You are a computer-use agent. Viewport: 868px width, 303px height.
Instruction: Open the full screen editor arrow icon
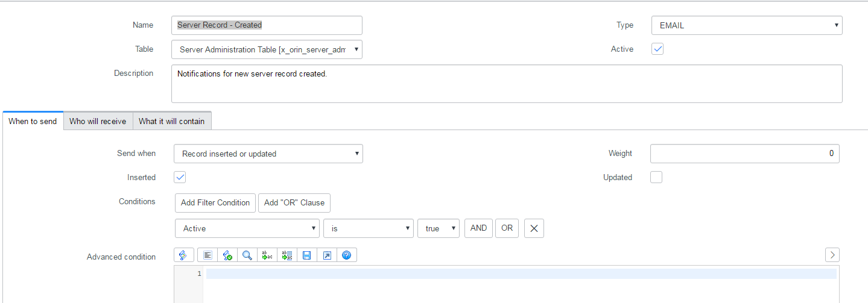tap(327, 255)
